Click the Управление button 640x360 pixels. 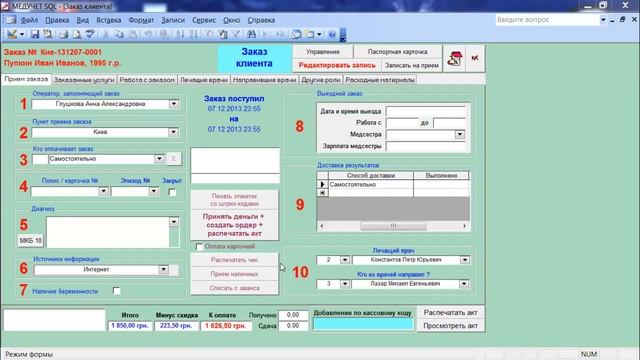pyautogui.click(x=323, y=52)
